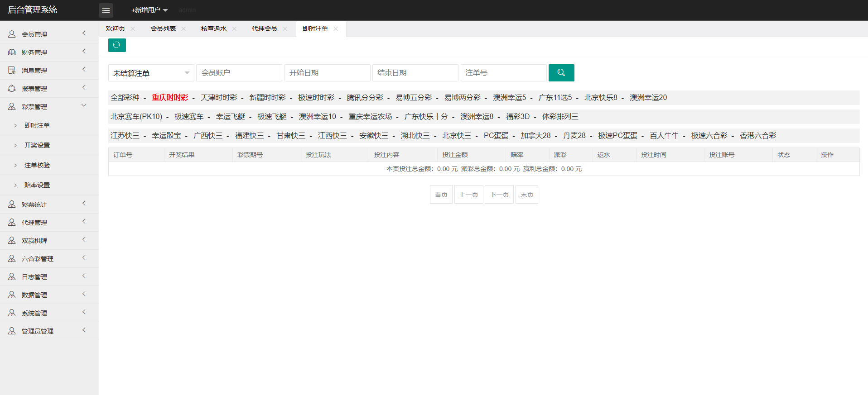Filter by 北京赛车(PK10) link
The height and width of the screenshot is (395, 868).
pyautogui.click(x=136, y=117)
